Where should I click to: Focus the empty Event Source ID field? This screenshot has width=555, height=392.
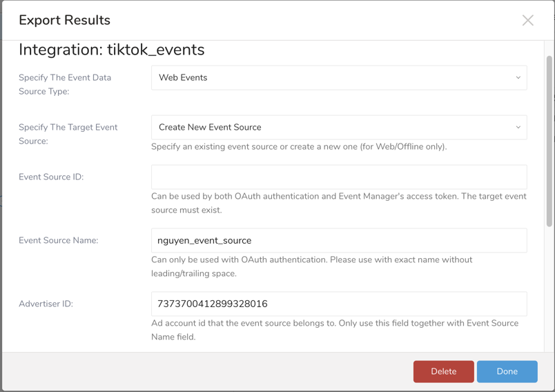click(x=338, y=177)
